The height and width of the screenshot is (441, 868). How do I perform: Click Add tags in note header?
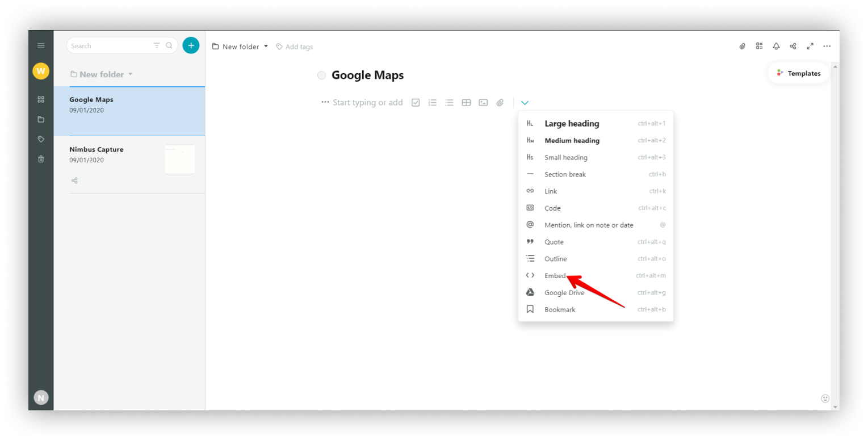(x=294, y=47)
